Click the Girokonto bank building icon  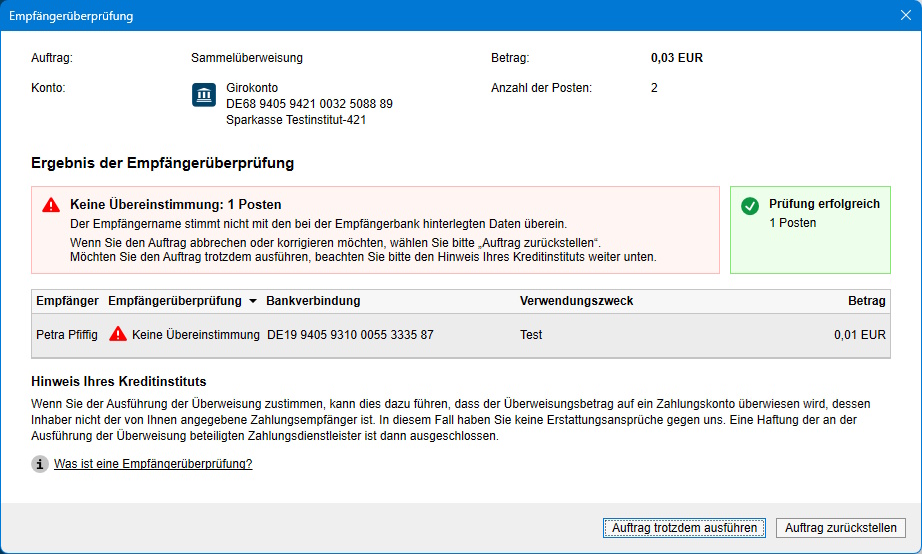point(204,95)
